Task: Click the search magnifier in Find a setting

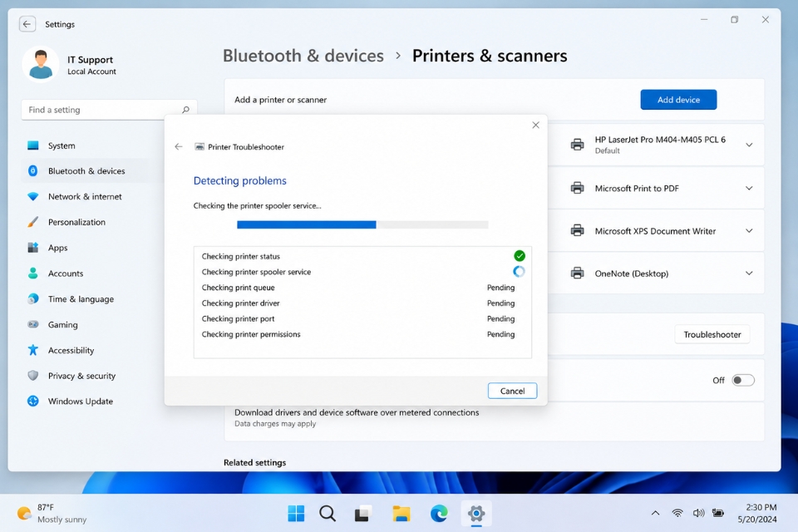Action: [x=185, y=110]
